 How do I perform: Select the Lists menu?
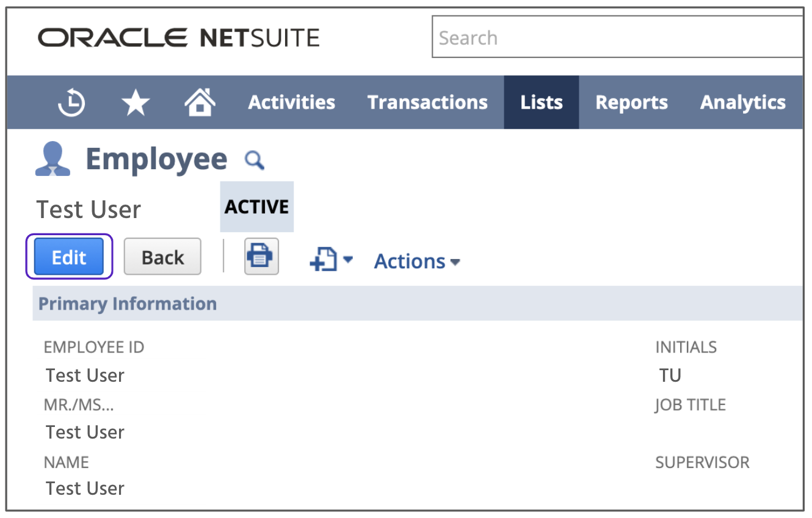[541, 103]
